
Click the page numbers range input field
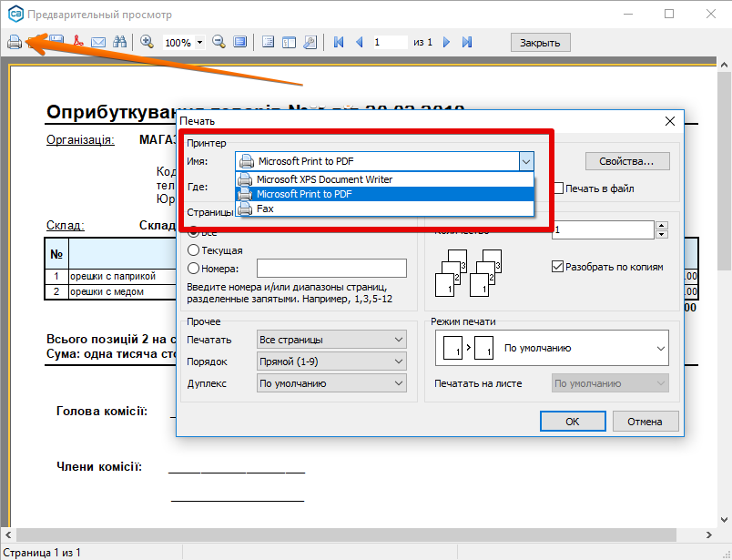(331, 268)
